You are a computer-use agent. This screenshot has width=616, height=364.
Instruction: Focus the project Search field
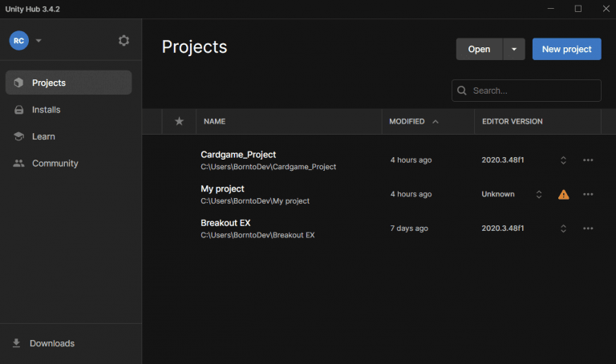[x=533, y=91]
